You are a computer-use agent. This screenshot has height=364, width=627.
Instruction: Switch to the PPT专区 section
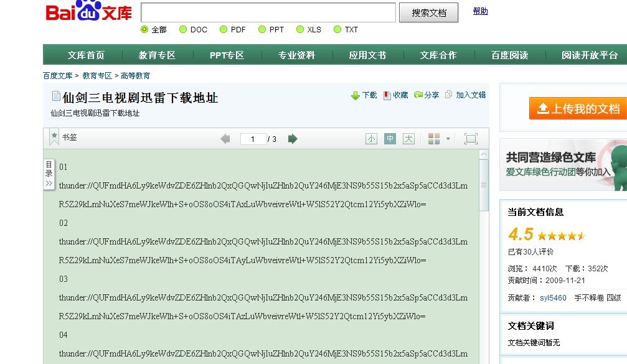pyautogui.click(x=226, y=55)
